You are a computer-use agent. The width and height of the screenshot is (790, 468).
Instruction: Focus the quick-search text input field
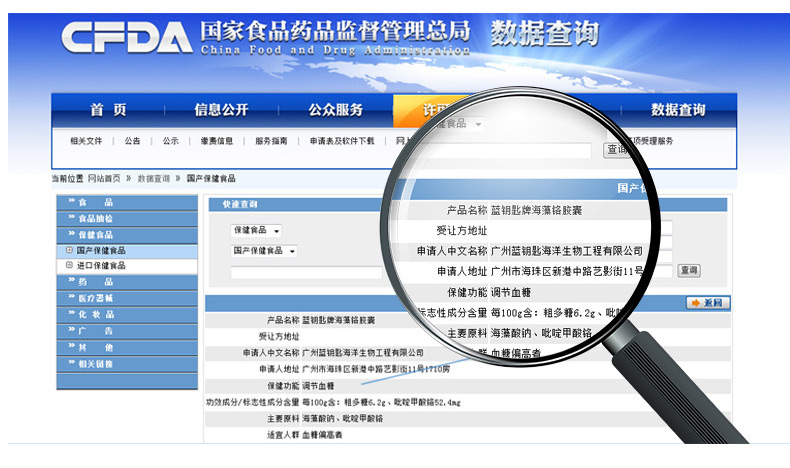(x=306, y=273)
